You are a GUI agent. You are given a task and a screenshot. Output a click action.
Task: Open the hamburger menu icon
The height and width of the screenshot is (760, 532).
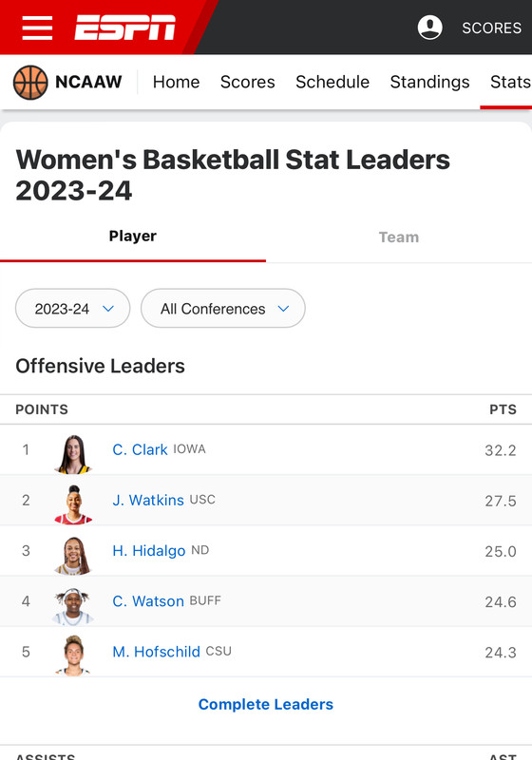click(x=37, y=28)
